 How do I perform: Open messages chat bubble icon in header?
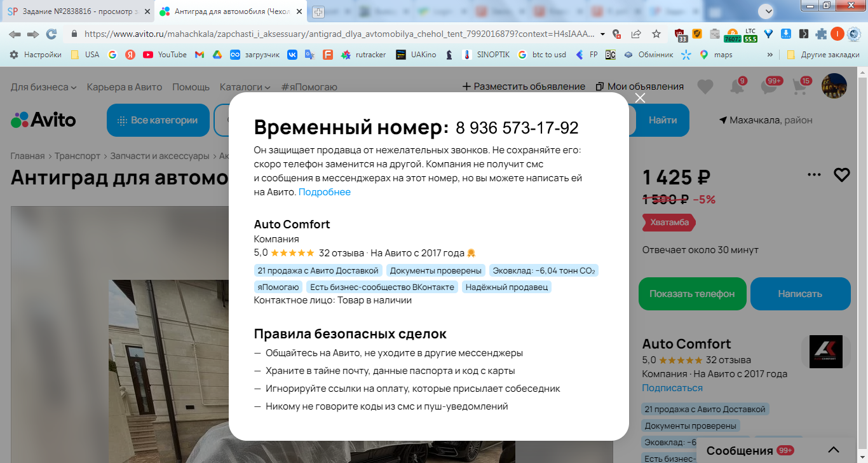click(x=770, y=86)
